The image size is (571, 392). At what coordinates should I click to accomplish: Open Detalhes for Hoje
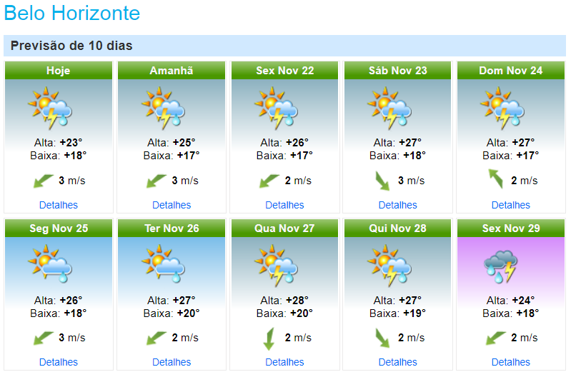(59, 205)
